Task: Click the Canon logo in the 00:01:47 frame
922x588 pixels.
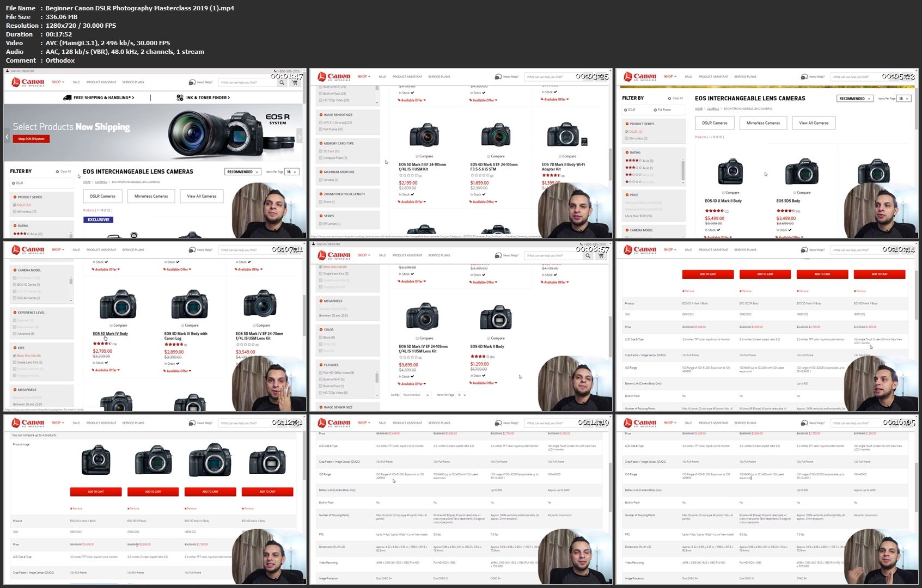Action: tap(28, 82)
